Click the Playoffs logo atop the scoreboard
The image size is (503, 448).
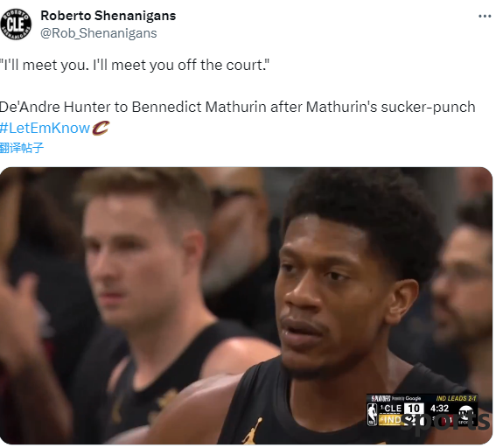(381, 398)
